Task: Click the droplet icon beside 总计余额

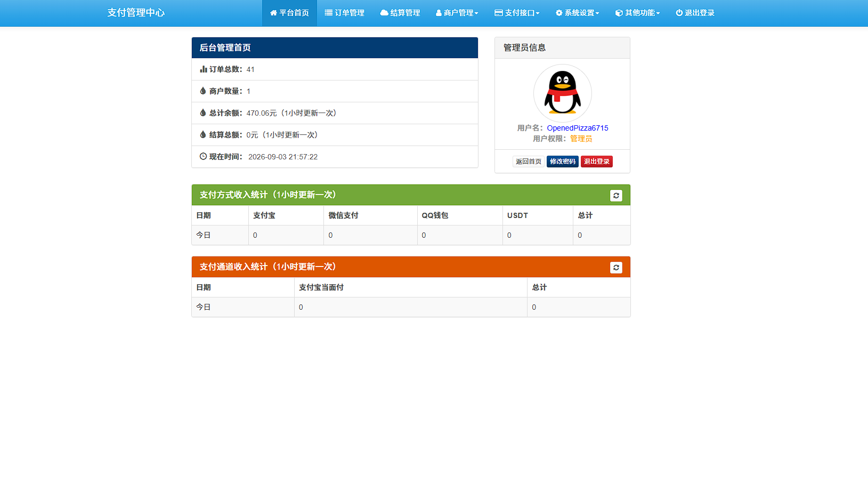Action: (203, 112)
